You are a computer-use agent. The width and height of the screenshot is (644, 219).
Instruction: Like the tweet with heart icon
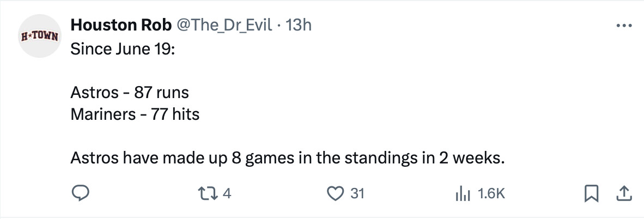coord(337,193)
